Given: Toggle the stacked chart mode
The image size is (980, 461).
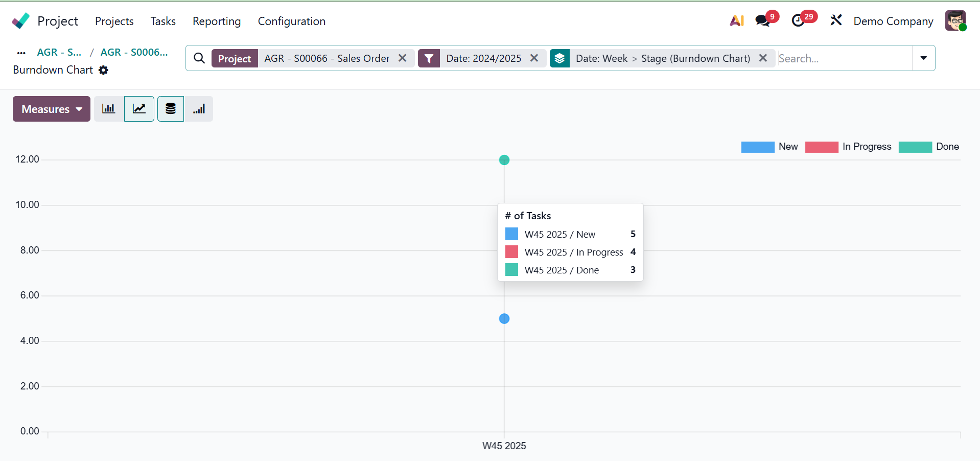Looking at the screenshot, I should tap(171, 109).
